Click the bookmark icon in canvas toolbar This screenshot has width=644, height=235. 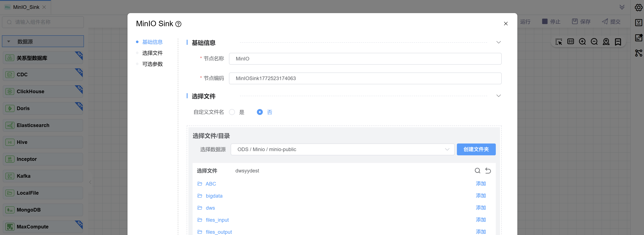[618, 41]
